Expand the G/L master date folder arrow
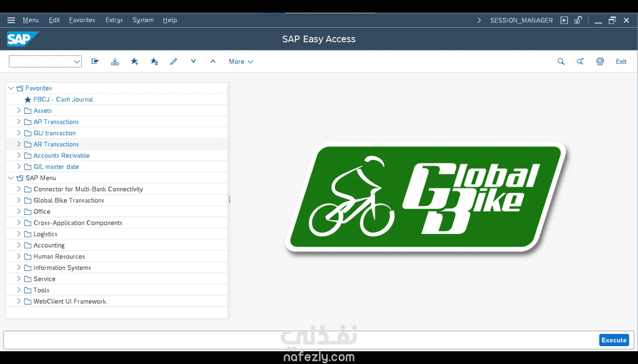Viewport: 638px width, 364px height. point(19,167)
